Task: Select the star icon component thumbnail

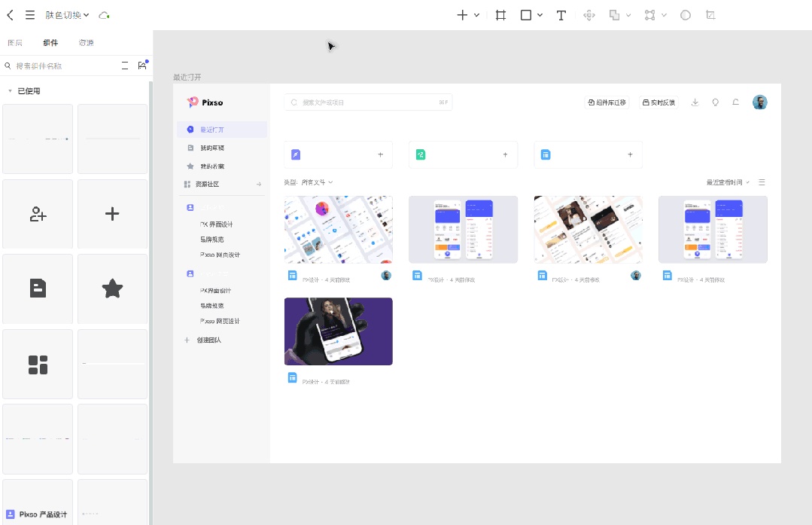Action: point(112,288)
